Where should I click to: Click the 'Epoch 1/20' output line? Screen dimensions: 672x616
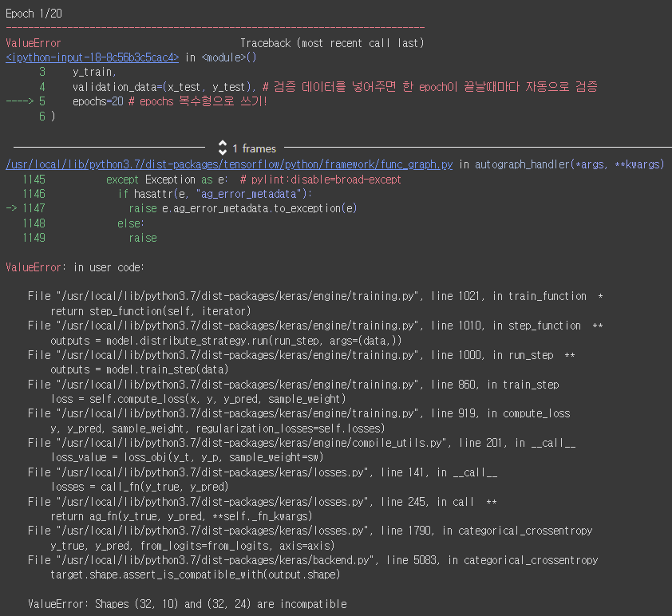click(x=34, y=14)
